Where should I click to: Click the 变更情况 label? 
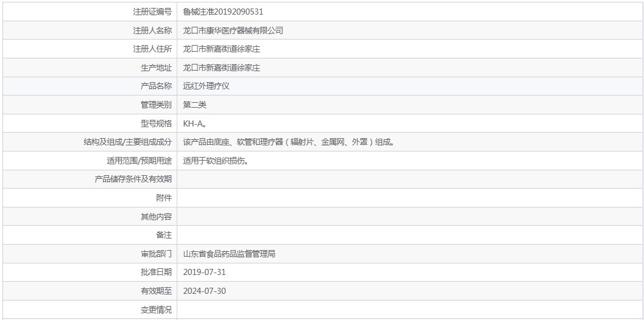pos(156,310)
